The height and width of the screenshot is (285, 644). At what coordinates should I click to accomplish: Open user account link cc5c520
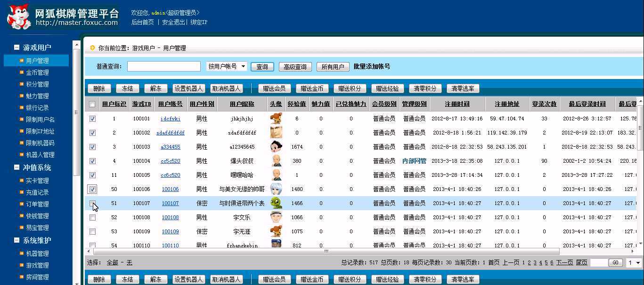pos(170,161)
